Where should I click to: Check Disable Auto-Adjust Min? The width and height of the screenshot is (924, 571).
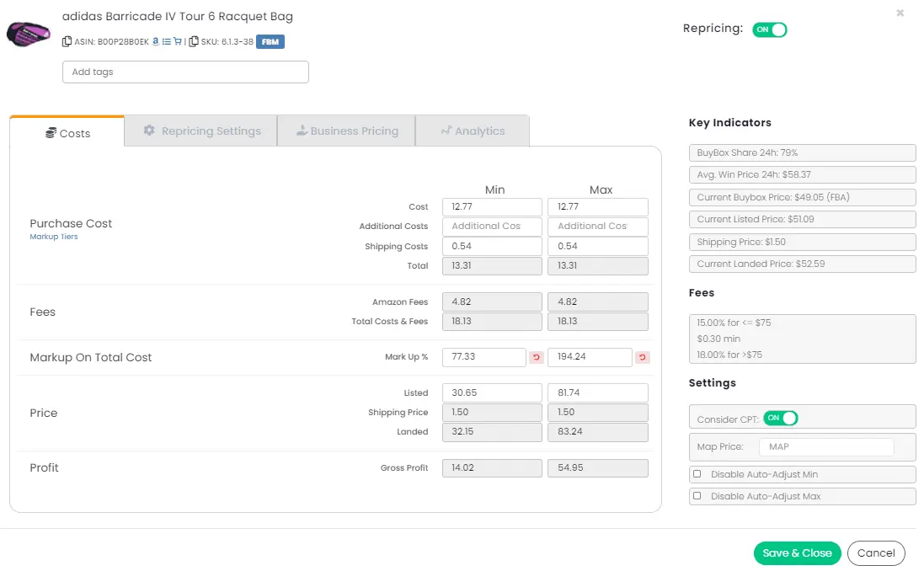(697, 474)
